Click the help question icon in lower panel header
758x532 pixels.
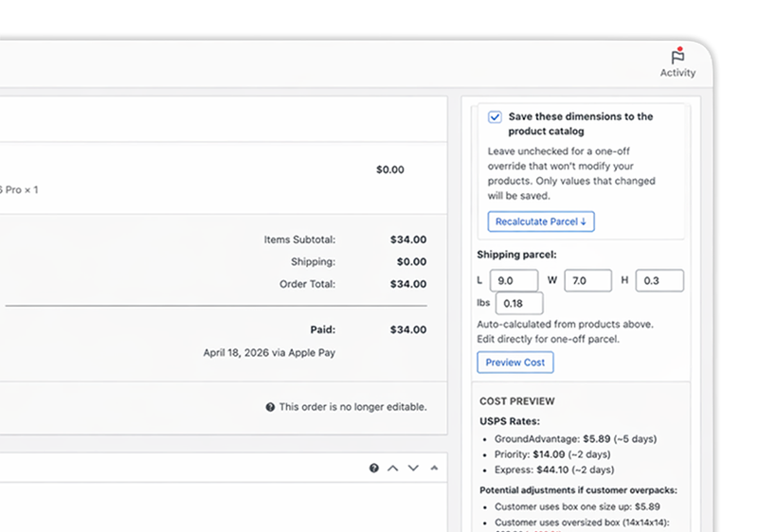[373, 468]
